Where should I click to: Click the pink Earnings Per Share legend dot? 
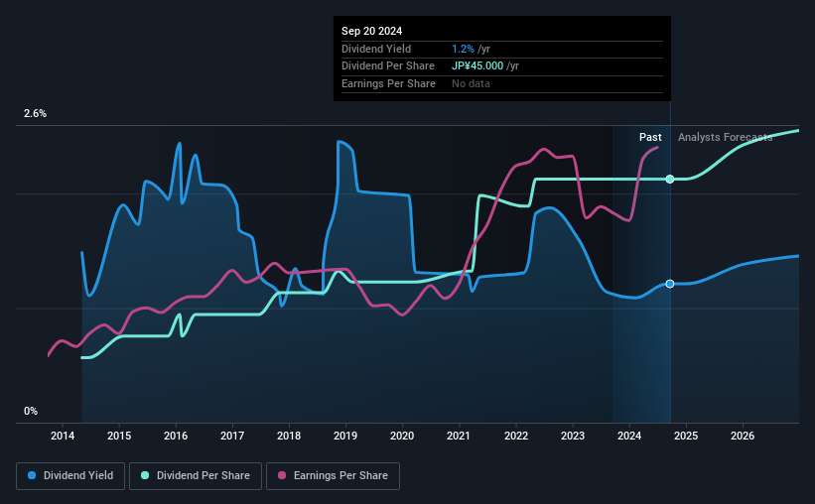coord(282,475)
